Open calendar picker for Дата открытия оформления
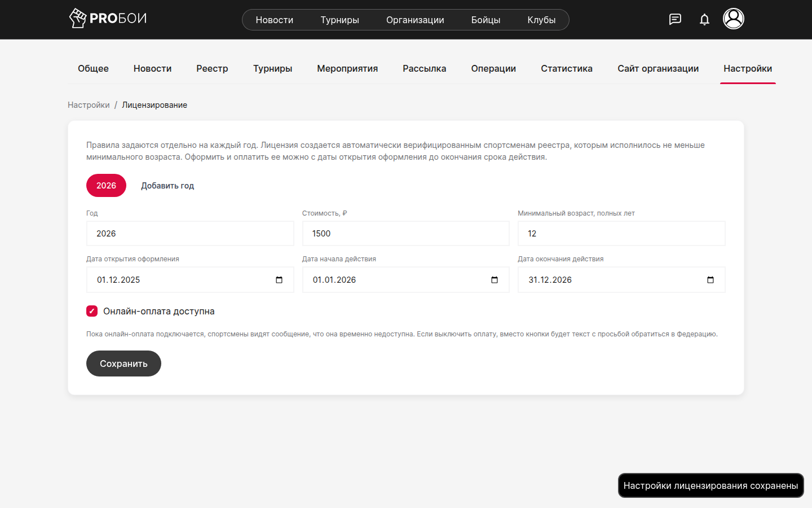812x508 pixels. (279, 280)
